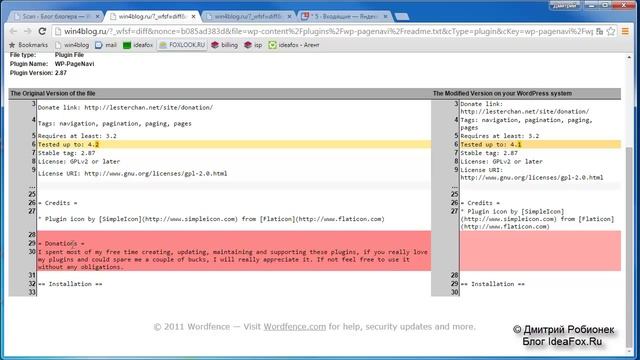Open the ideafox bookmark
Viewport: 640px width, 360px height.
138,45
